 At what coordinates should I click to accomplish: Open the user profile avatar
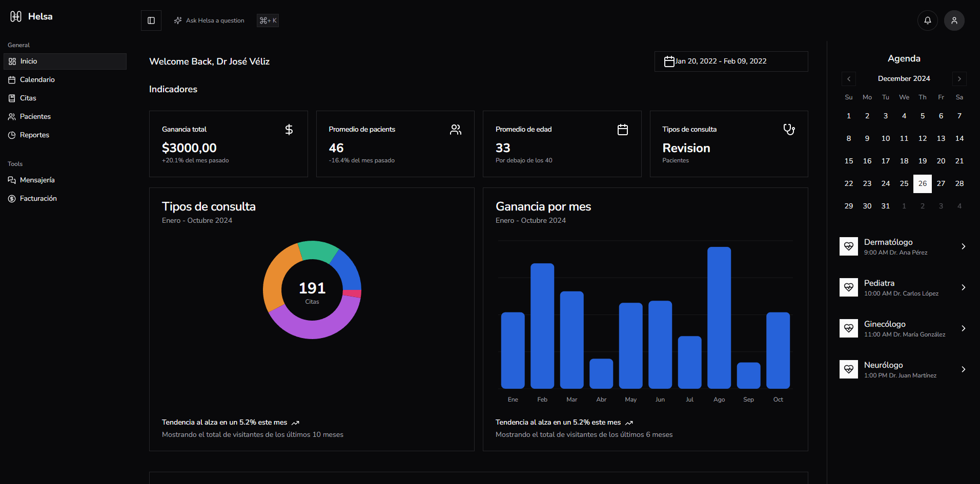click(954, 20)
